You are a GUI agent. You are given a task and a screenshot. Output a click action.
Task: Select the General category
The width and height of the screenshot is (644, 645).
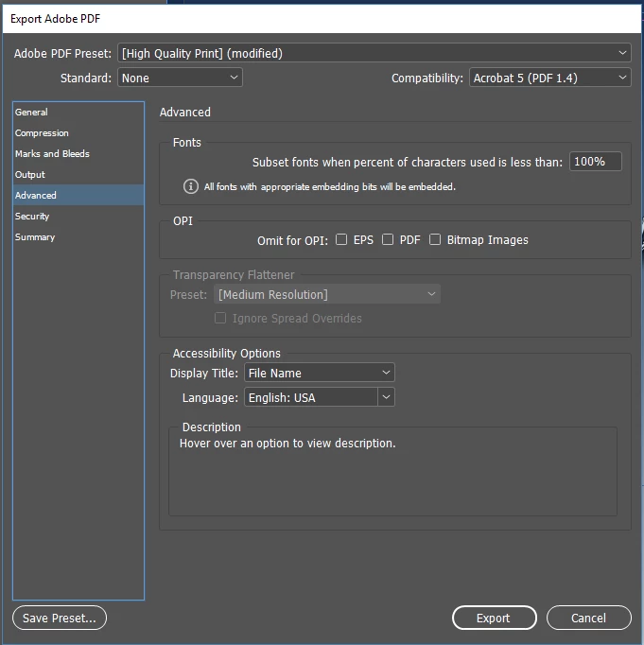[x=78, y=112]
